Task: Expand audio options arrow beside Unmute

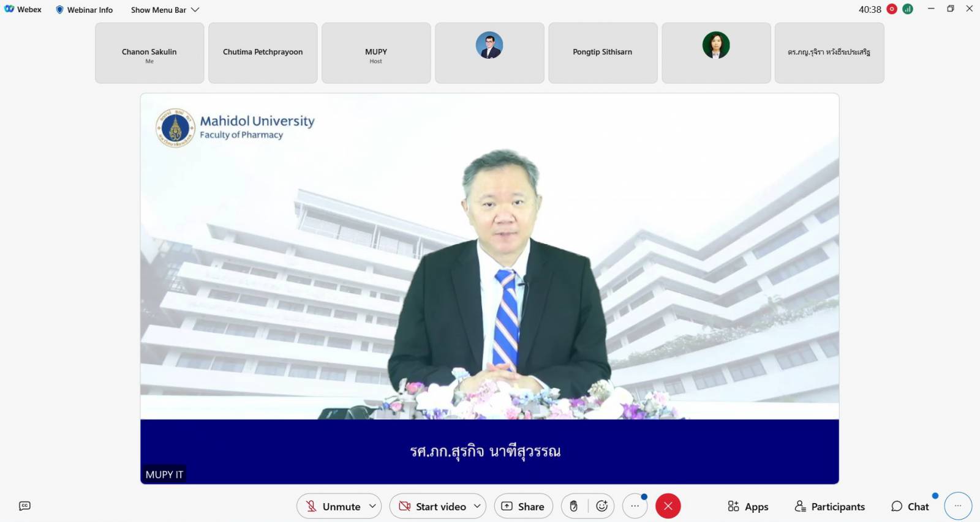Action: coord(372,506)
